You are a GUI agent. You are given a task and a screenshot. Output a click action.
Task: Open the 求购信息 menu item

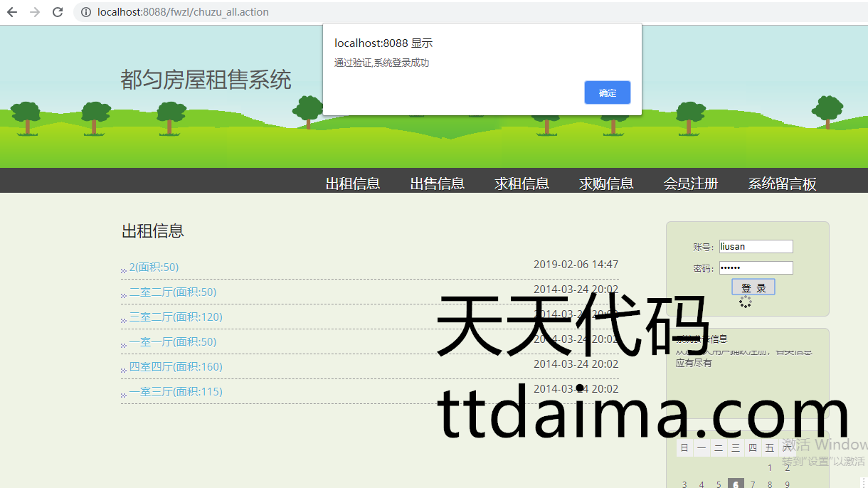pos(606,184)
